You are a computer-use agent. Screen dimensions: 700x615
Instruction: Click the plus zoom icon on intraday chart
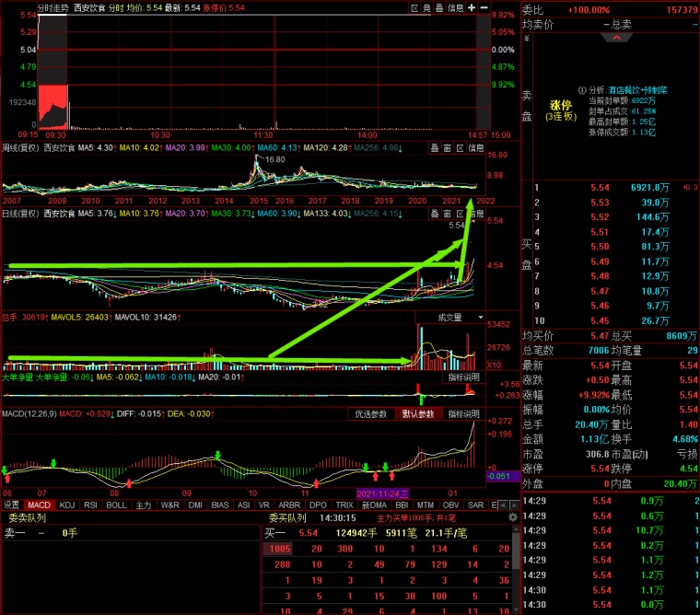click(x=472, y=7)
